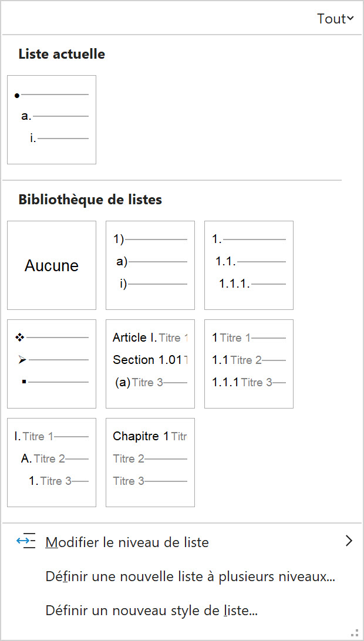Select the symbol bullet multilevel list
The width and height of the screenshot is (364, 641).
52,364
